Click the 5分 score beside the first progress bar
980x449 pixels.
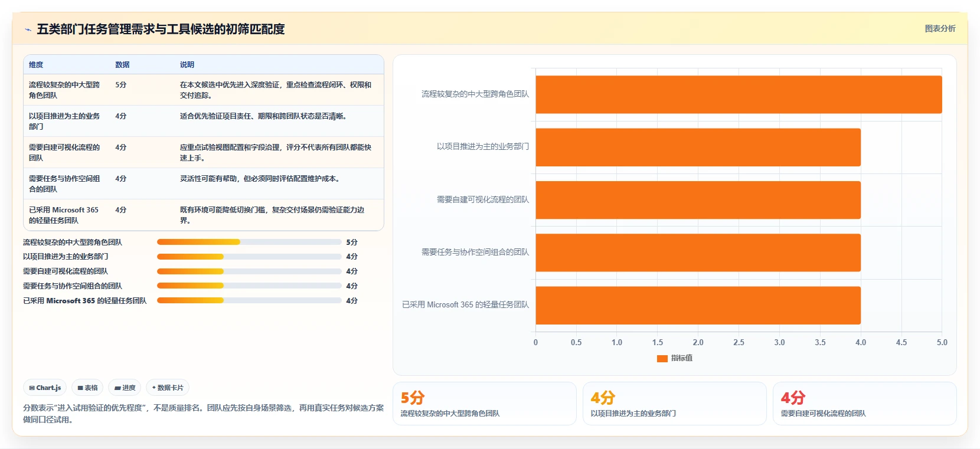click(352, 242)
